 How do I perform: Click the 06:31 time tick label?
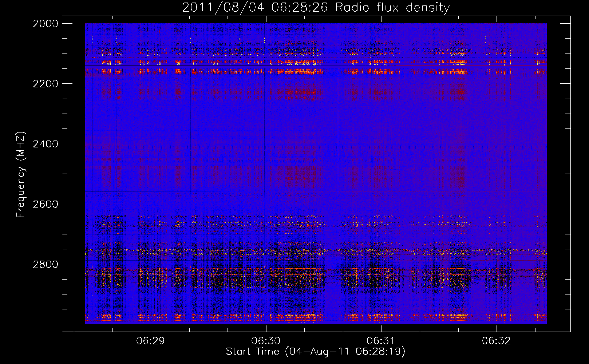coord(381,341)
